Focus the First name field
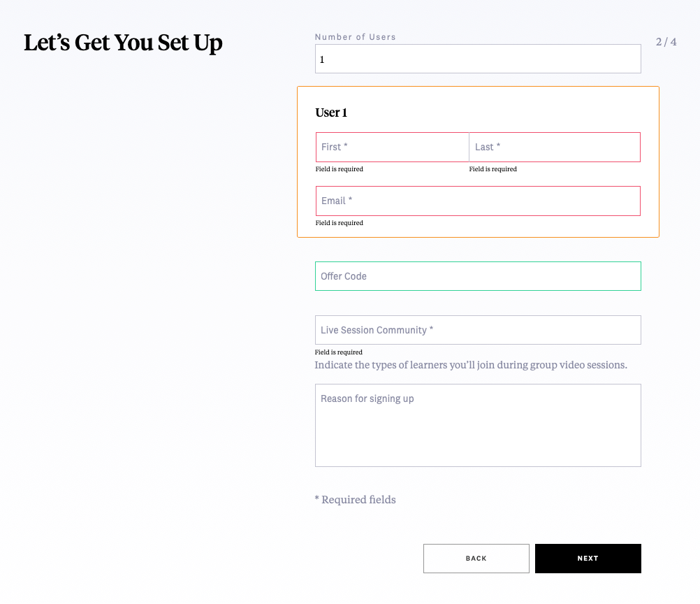The width and height of the screenshot is (700, 604). (393, 147)
